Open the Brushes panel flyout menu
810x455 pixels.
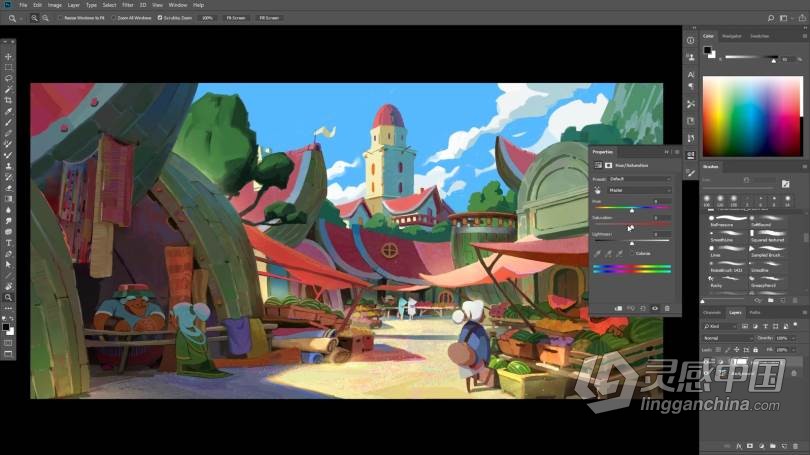click(x=805, y=167)
